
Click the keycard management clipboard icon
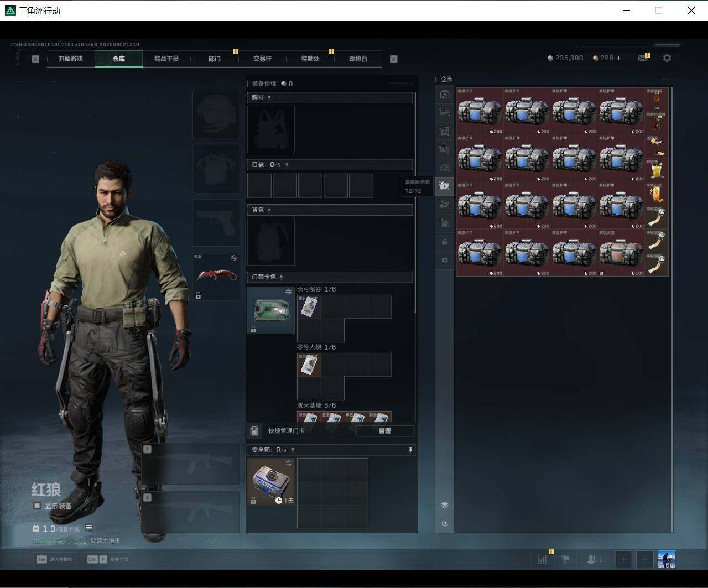click(x=254, y=431)
